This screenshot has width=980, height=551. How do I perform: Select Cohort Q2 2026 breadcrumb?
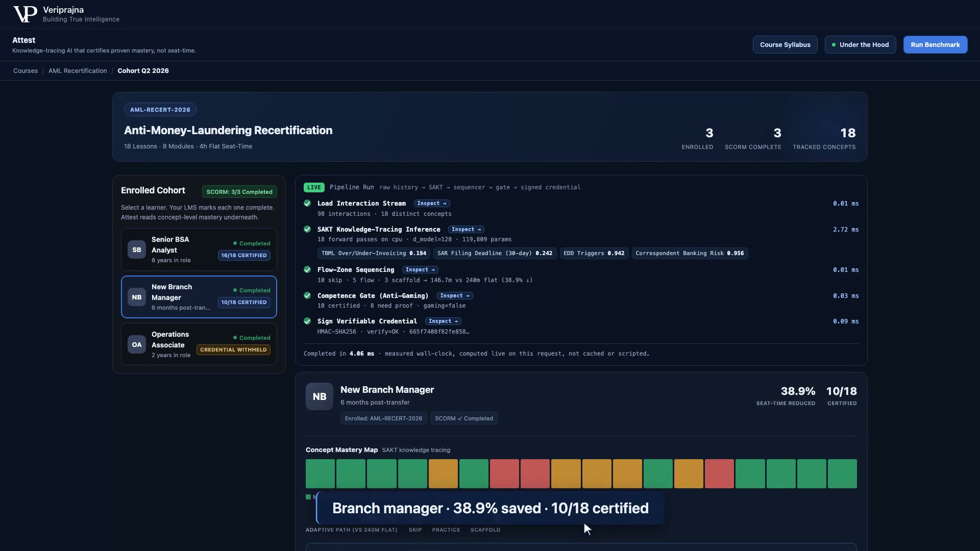143,71
